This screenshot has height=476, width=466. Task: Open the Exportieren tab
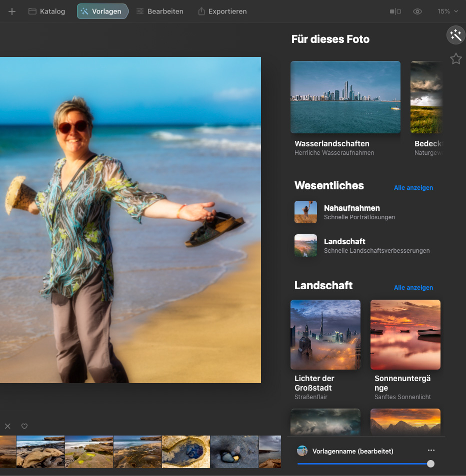click(x=222, y=11)
